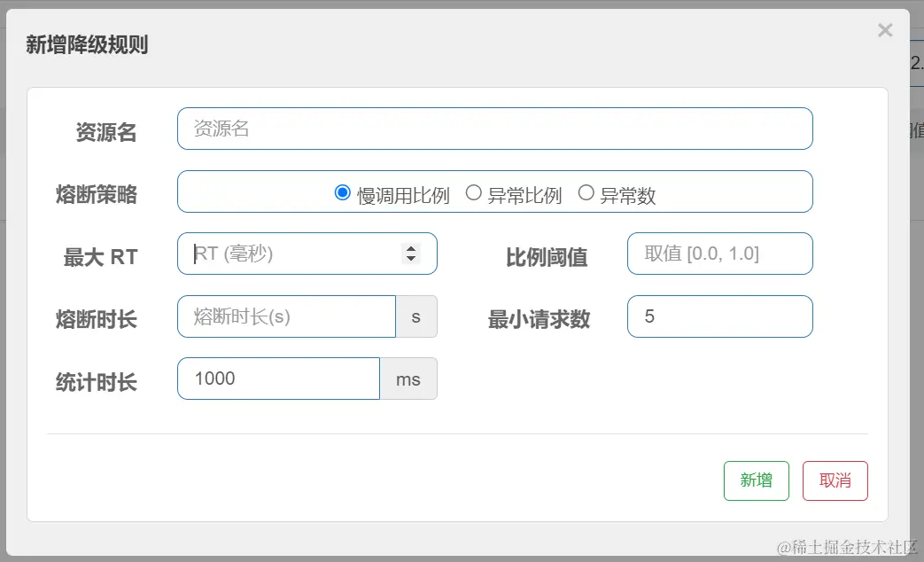924x562 pixels.
Task: Click the 资源名 field label
Action: [x=106, y=132]
